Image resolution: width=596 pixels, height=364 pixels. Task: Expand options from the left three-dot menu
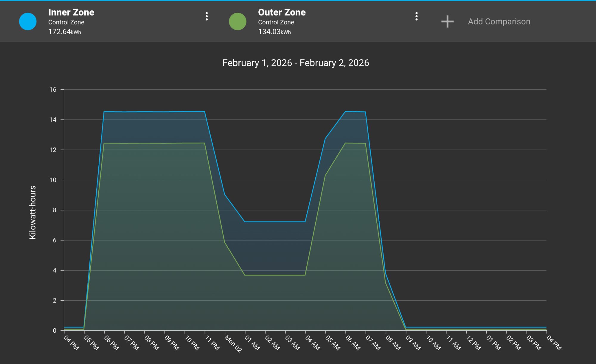[x=207, y=17]
